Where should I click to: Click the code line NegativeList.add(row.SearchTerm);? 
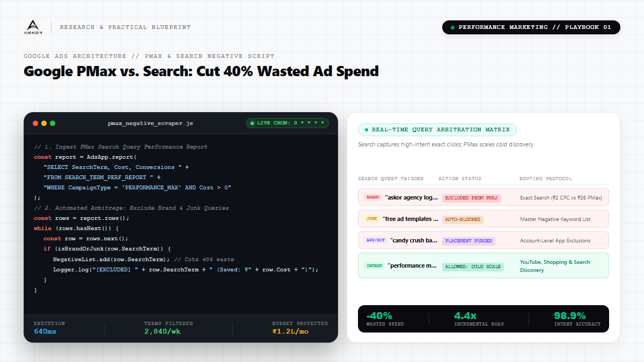tap(112, 259)
